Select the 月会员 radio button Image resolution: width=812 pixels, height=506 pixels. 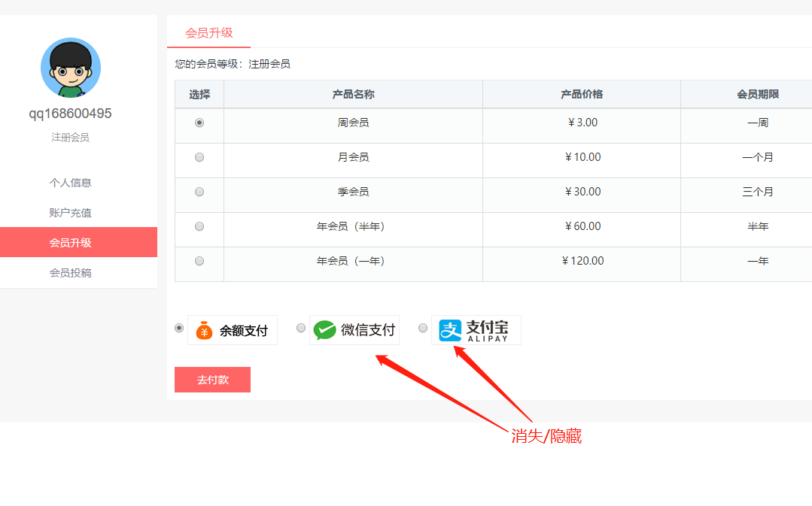click(x=199, y=157)
